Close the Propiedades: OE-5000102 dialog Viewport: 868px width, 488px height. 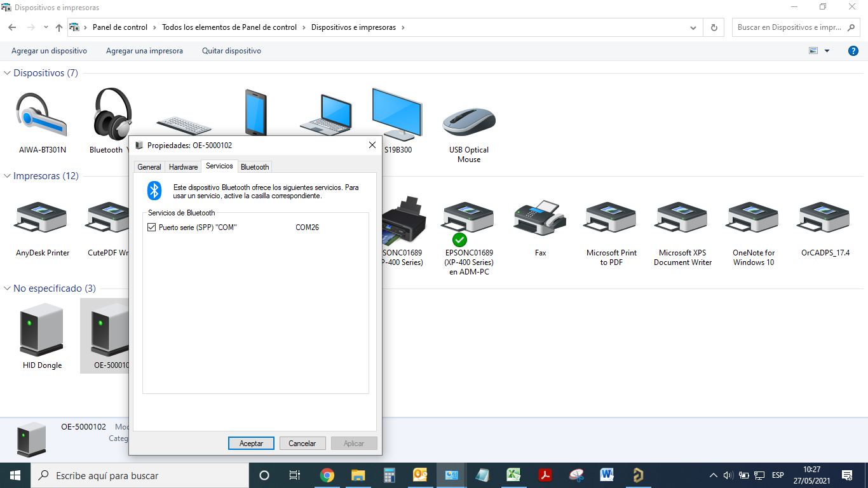(372, 146)
